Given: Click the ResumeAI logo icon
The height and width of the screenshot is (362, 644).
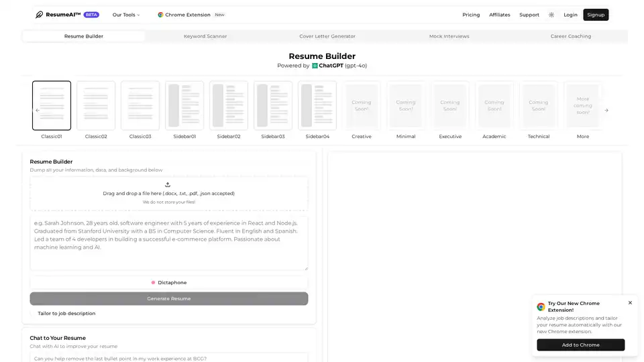Looking at the screenshot, I should [40, 15].
